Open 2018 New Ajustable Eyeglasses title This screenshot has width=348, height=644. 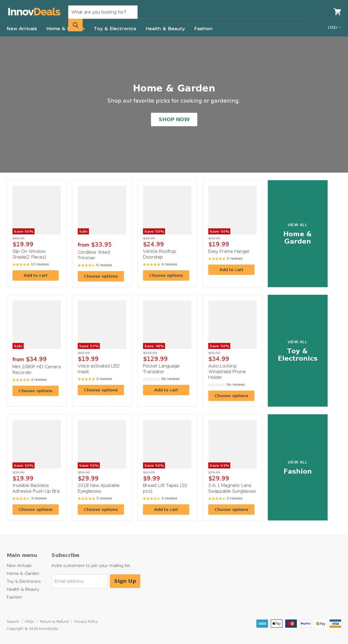[x=99, y=488]
